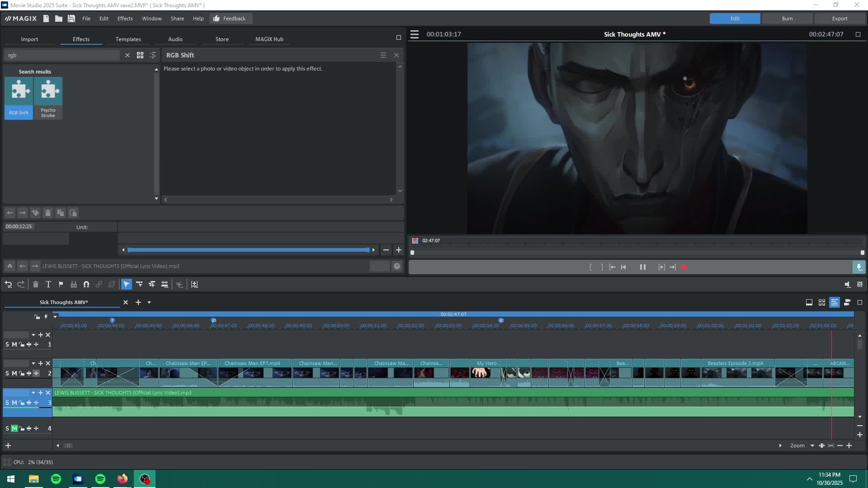This screenshot has height=488, width=868.
Task: Solo track 3 audio
Action: (x=7, y=403)
